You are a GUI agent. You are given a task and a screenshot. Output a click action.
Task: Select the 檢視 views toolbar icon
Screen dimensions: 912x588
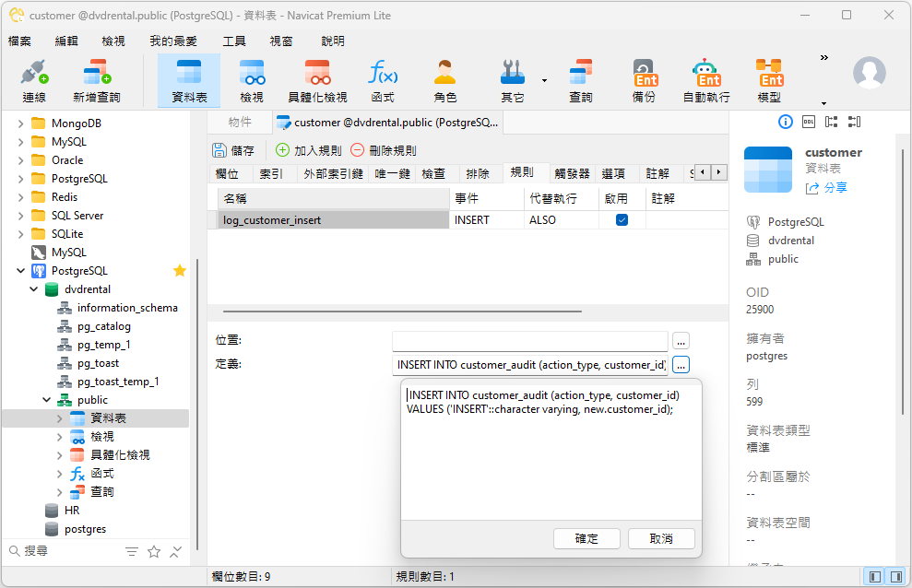(252, 81)
